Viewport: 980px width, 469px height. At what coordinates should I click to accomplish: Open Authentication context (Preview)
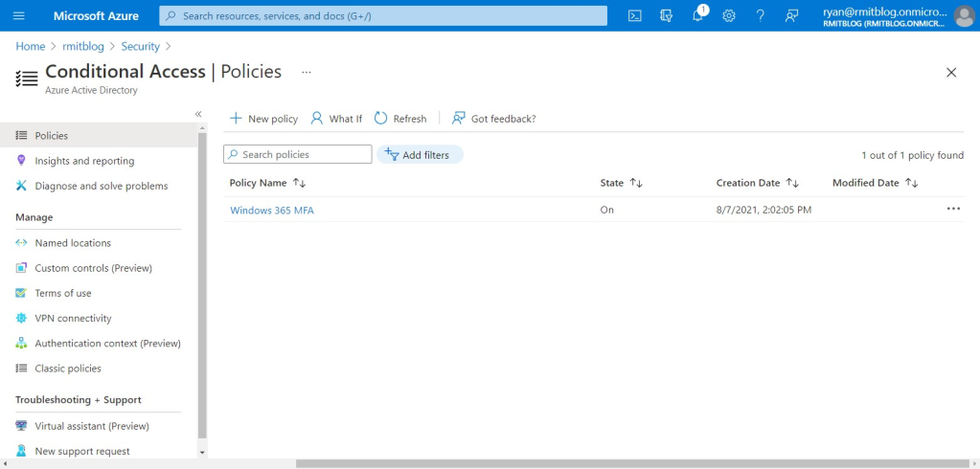99,343
